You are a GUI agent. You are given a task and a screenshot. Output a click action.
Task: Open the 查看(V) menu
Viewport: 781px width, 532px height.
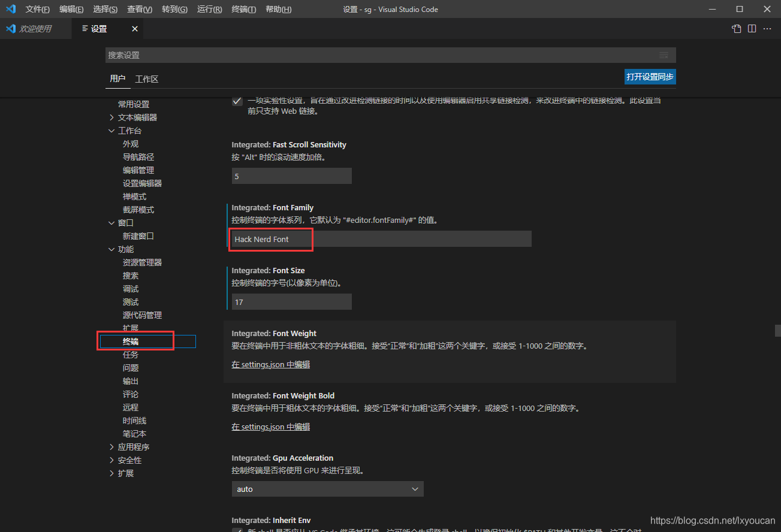tap(140, 10)
